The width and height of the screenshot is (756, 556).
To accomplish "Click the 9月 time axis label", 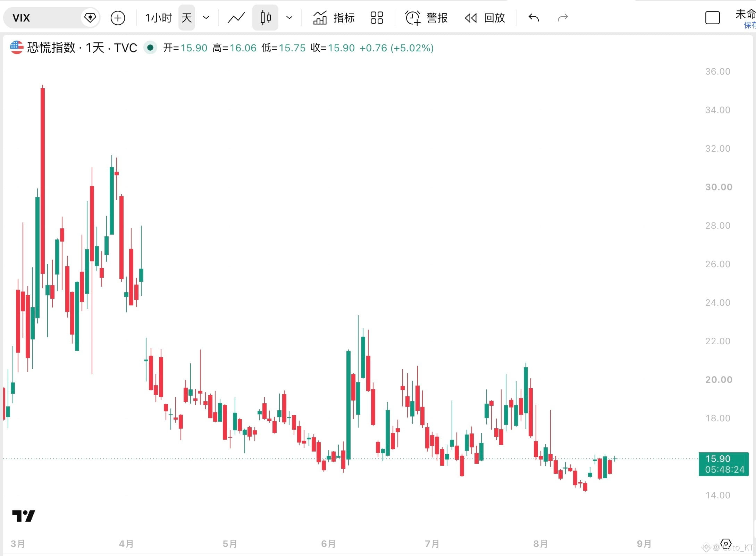I will point(644,544).
